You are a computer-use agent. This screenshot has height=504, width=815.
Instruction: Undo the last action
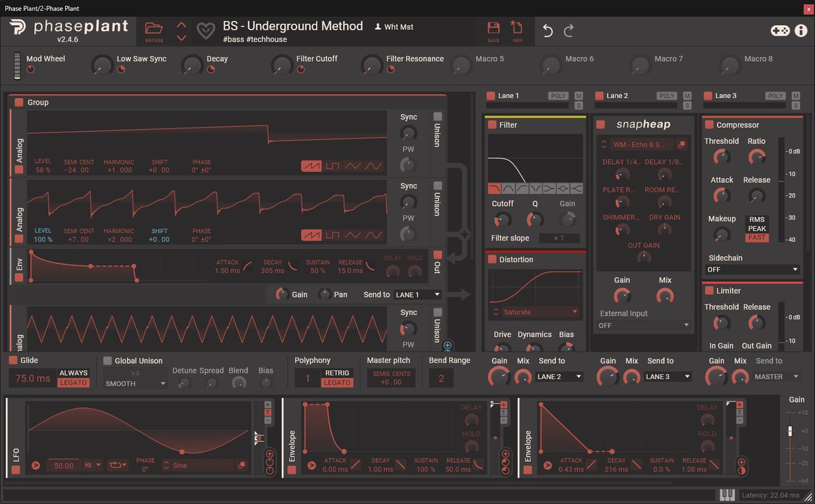tap(547, 31)
